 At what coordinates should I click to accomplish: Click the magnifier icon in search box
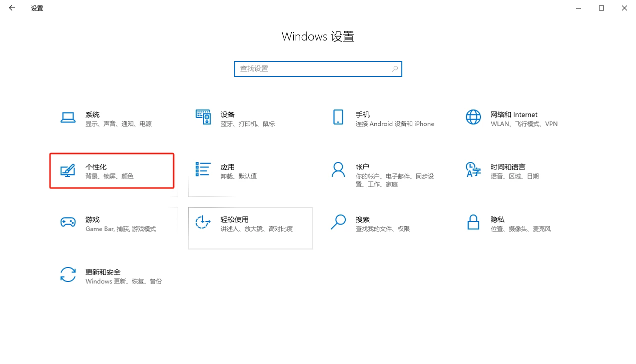tap(395, 69)
